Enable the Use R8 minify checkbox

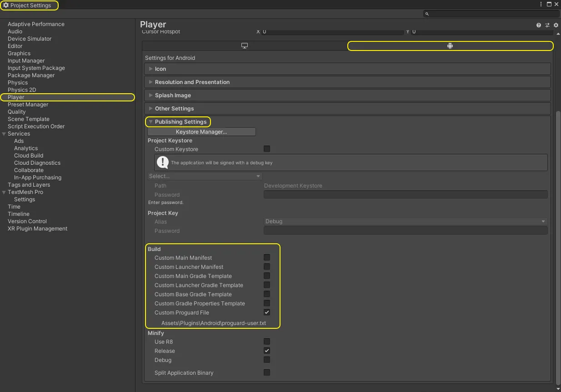(x=267, y=341)
